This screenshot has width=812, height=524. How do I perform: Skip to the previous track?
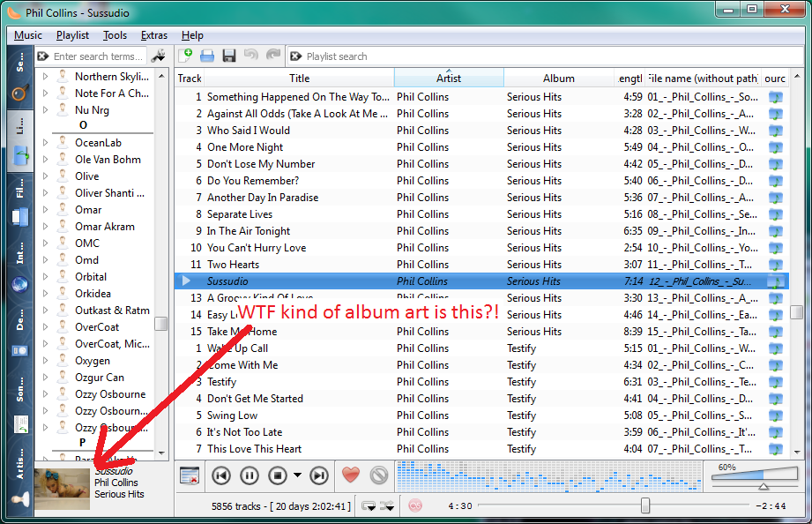pyautogui.click(x=221, y=475)
